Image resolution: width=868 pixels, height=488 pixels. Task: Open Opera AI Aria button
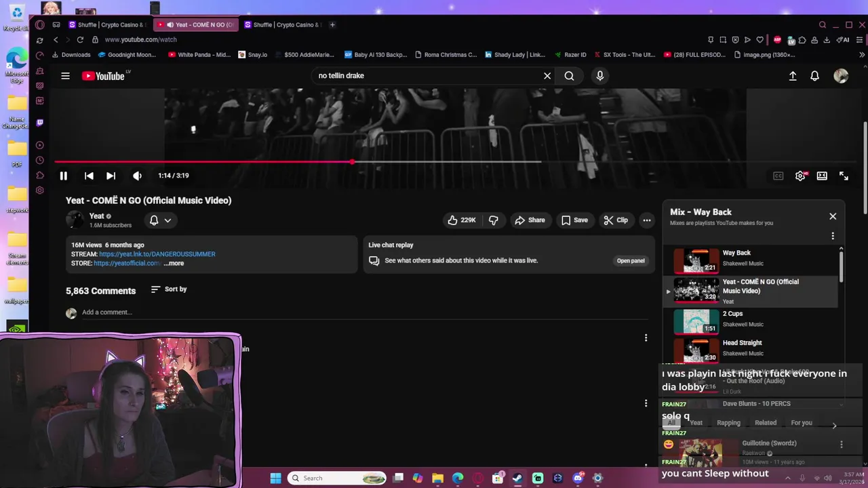tap(844, 40)
